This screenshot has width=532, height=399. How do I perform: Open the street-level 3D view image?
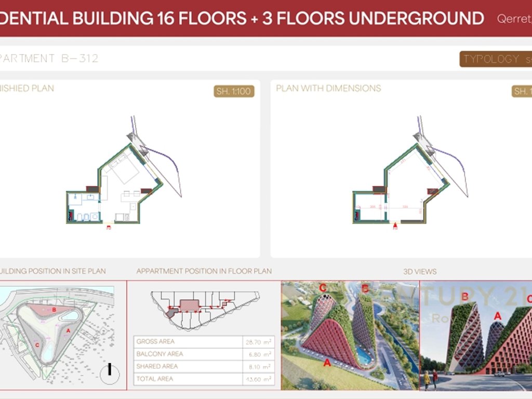[x=475, y=335]
